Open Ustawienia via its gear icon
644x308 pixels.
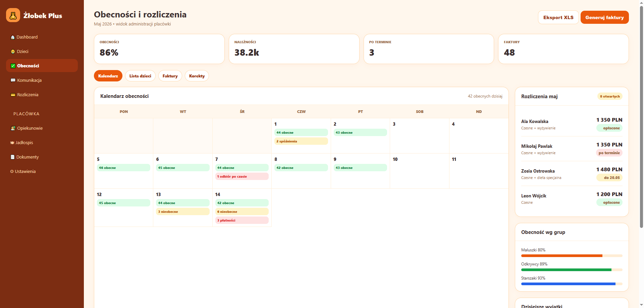[12, 172]
